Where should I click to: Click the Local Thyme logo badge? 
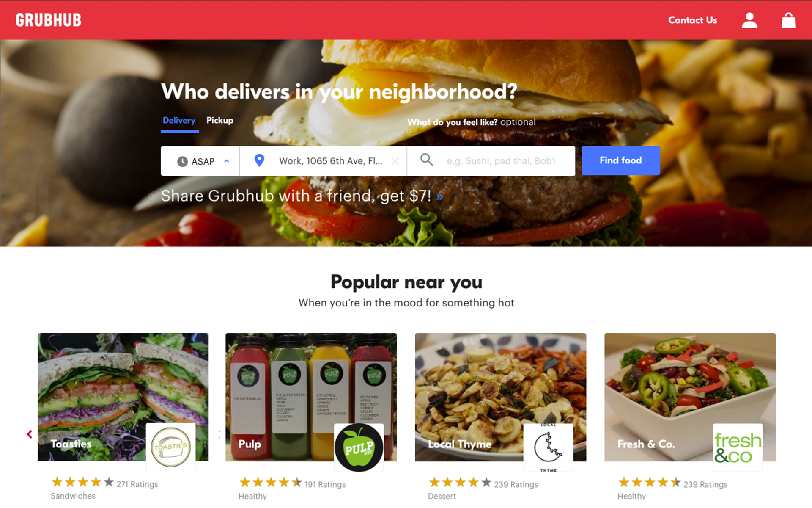(x=548, y=447)
